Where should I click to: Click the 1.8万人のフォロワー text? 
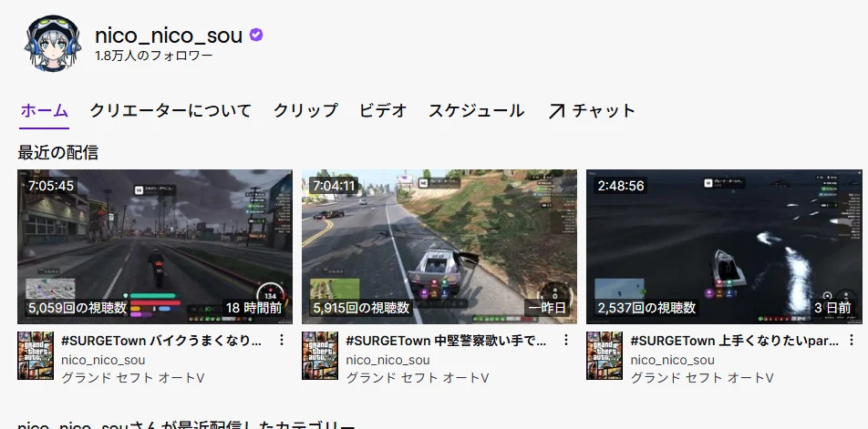point(154,56)
